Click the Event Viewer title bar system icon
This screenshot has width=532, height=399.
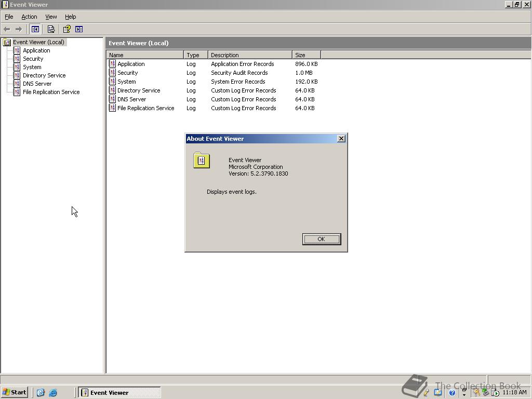[x=5, y=4]
